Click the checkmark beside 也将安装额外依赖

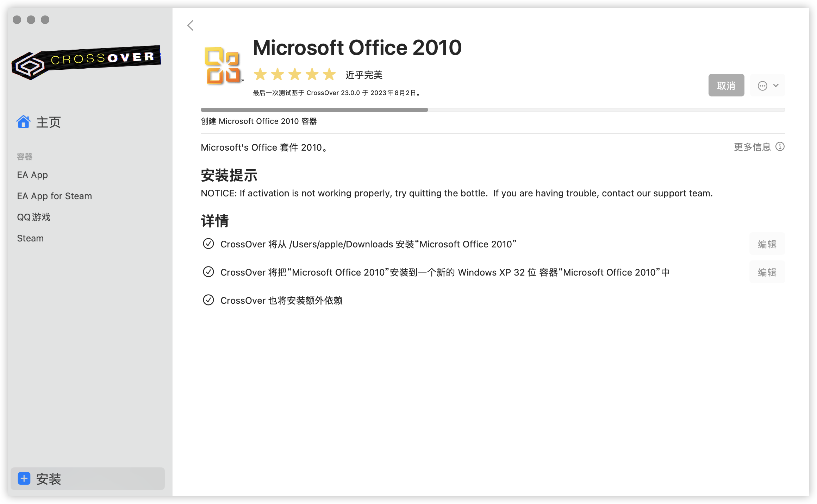click(208, 300)
